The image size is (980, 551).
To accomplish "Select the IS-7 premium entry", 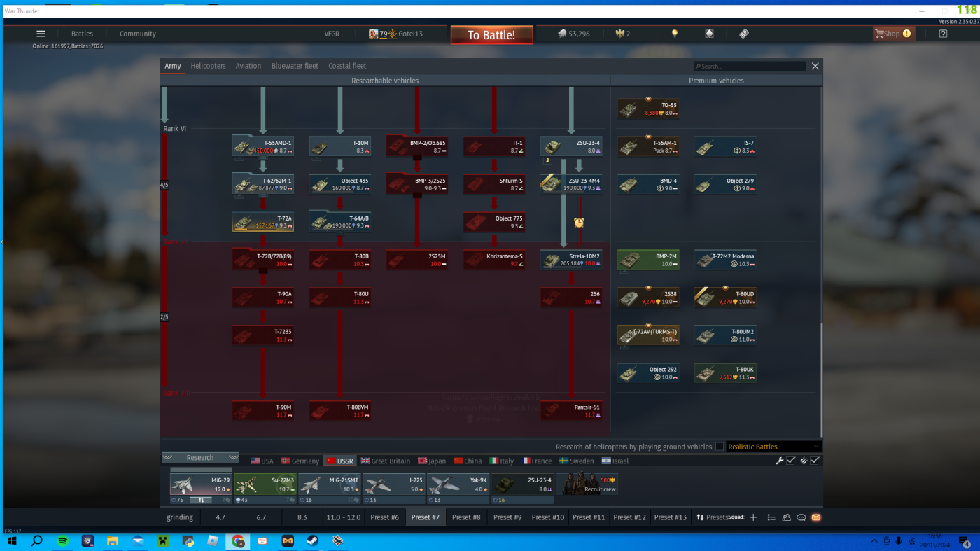I will tap(725, 146).
